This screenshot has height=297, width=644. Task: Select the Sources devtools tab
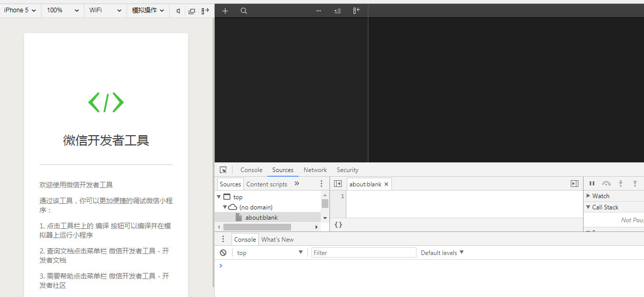(x=283, y=170)
